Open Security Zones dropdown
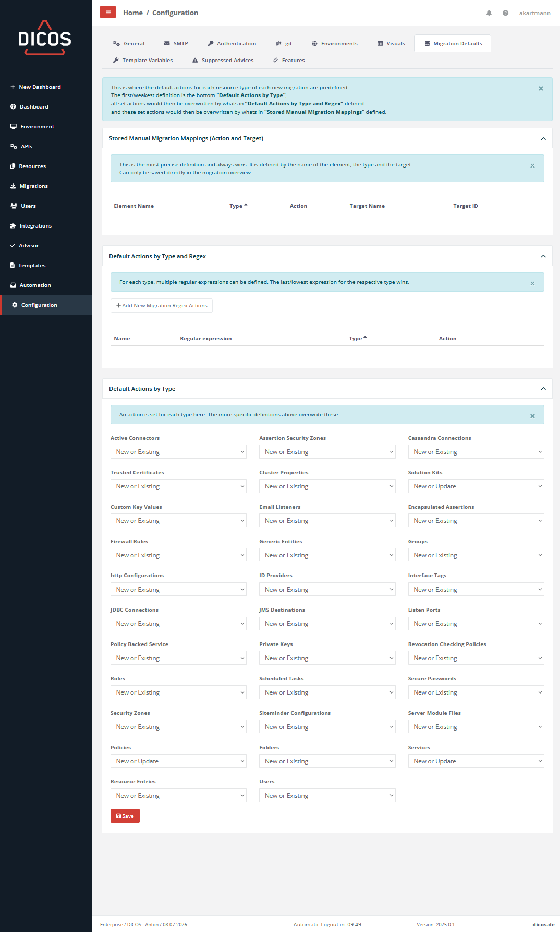Screen dimensions: 560x932 tap(178, 727)
